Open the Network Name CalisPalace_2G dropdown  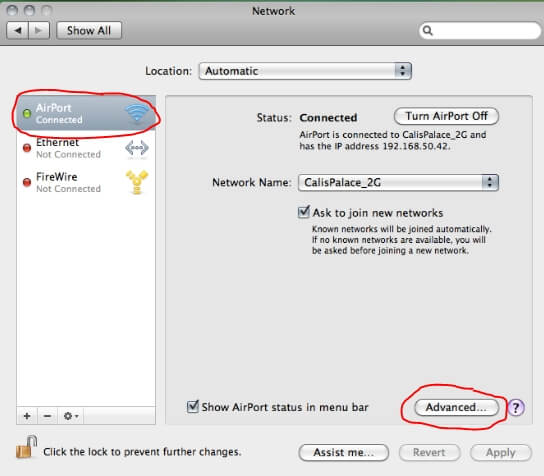[x=398, y=182]
